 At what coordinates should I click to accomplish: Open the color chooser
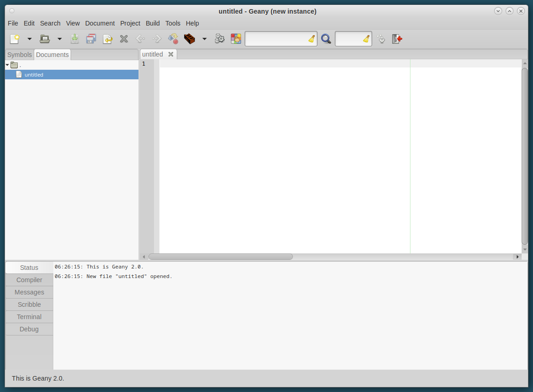click(236, 39)
